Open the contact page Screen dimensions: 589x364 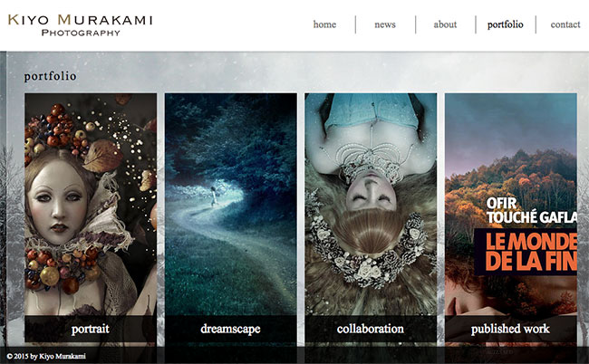pos(565,24)
